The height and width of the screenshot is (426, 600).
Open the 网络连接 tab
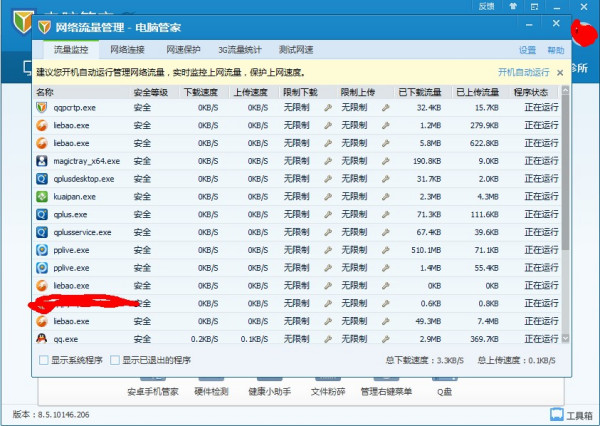[x=127, y=50]
